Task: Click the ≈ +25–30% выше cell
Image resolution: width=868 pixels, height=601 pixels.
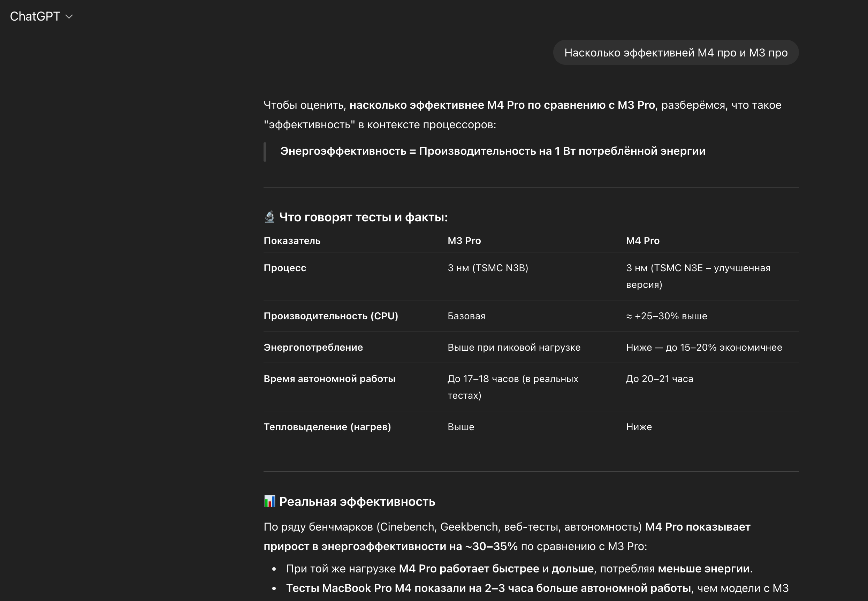Action: (667, 316)
